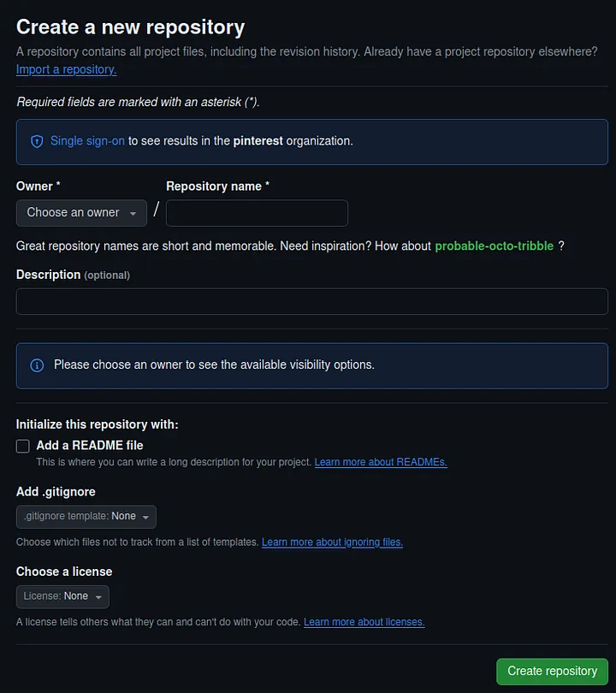Click the caret icon on the .gitignore selector
This screenshot has width=616, height=693.
click(x=145, y=516)
